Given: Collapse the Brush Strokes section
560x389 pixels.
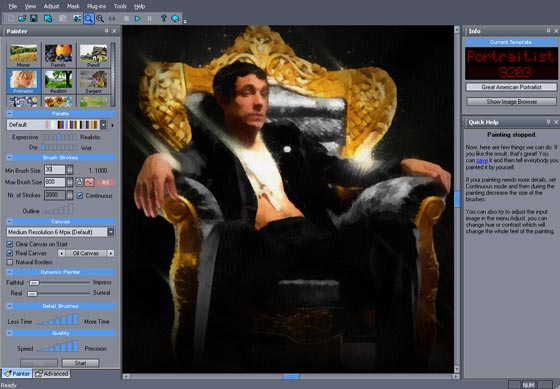Looking at the screenshot, I should 10,158.
